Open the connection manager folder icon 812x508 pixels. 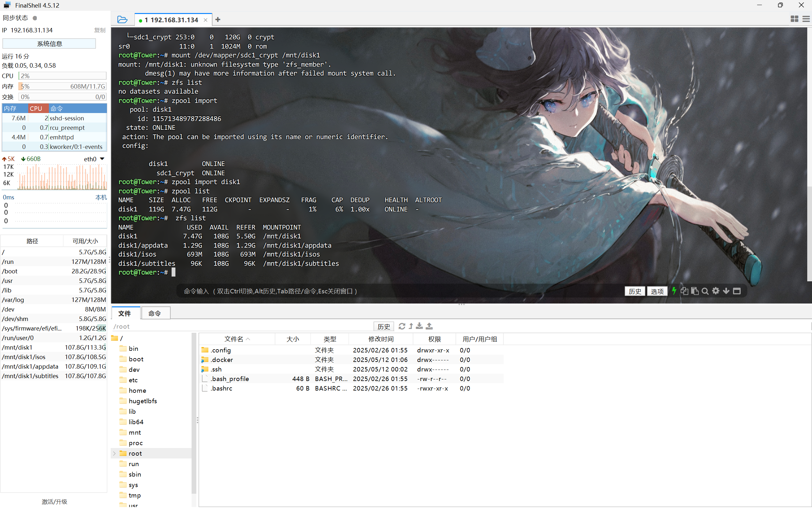pos(122,19)
